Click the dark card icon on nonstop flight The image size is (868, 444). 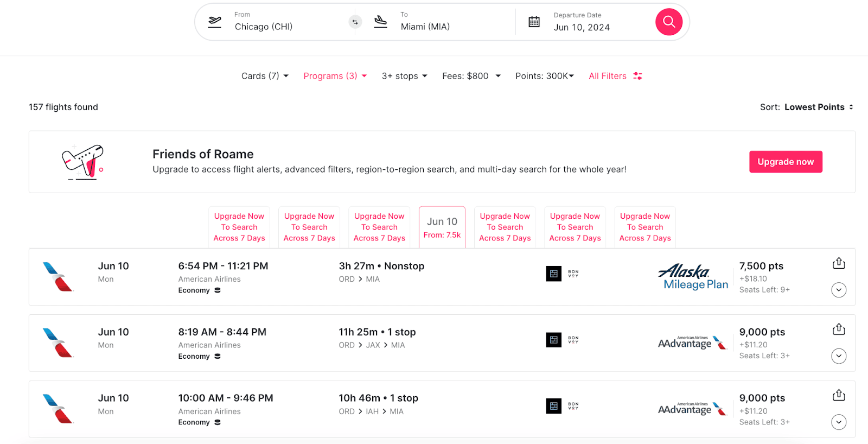click(x=554, y=274)
